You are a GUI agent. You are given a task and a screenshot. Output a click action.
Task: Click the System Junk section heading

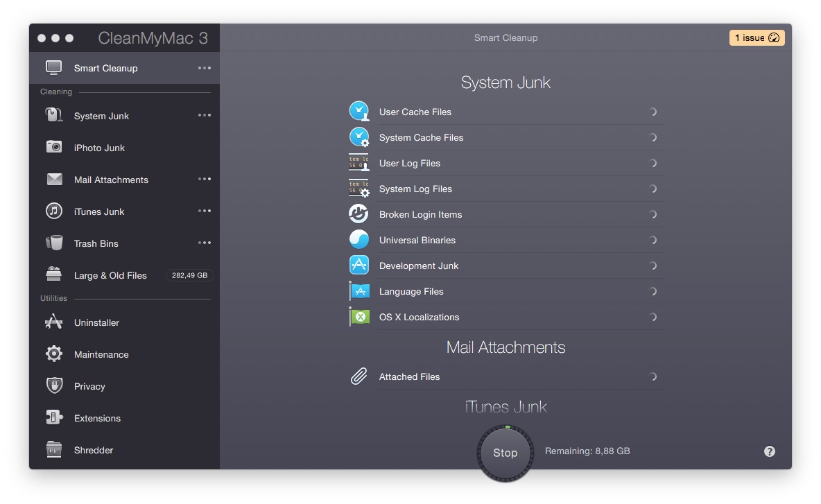(x=505, y=82)
